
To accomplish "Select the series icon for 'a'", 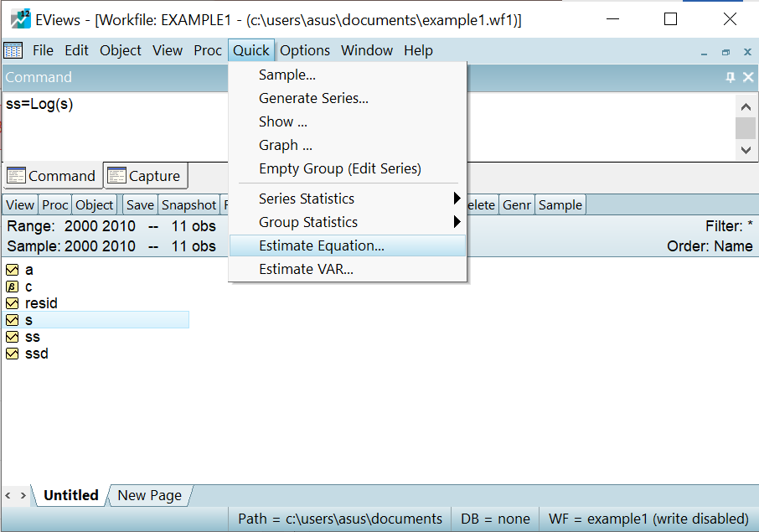I will [x=12, y=270].
